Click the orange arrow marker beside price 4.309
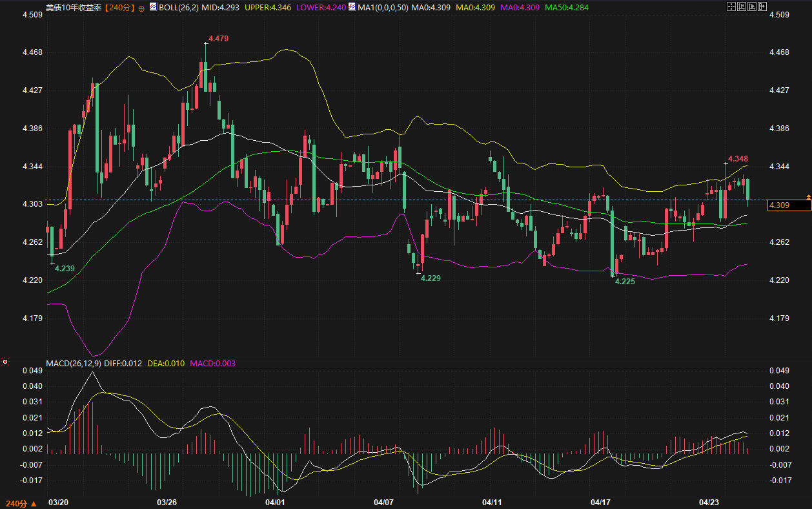The height and width of the screenshot is (509, 812). [807, 196]
